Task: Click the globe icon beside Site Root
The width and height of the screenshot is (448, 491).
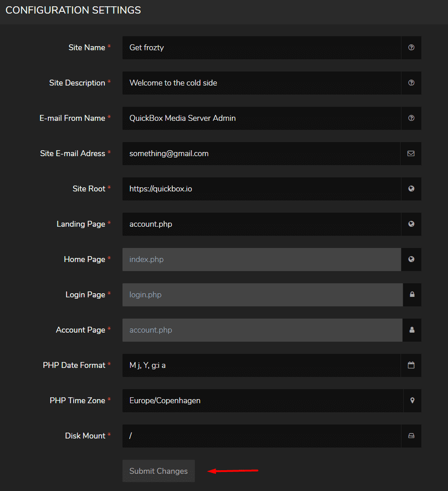Action: coord(411,189)
